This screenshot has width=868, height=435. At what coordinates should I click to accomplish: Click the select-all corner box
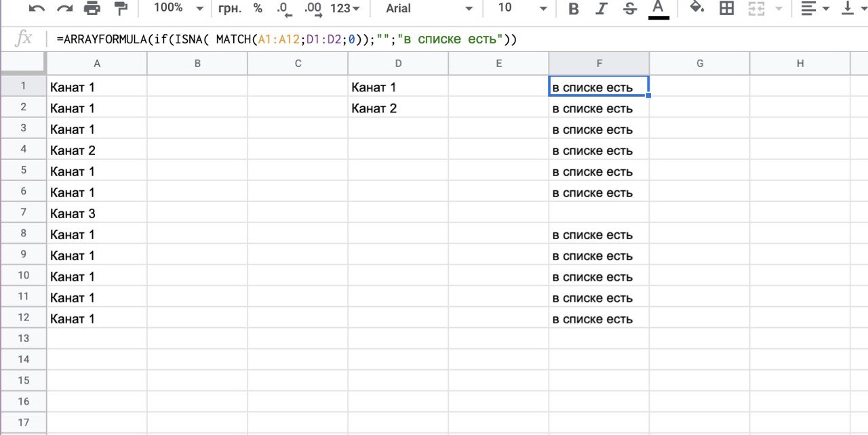tap(23, 64)
